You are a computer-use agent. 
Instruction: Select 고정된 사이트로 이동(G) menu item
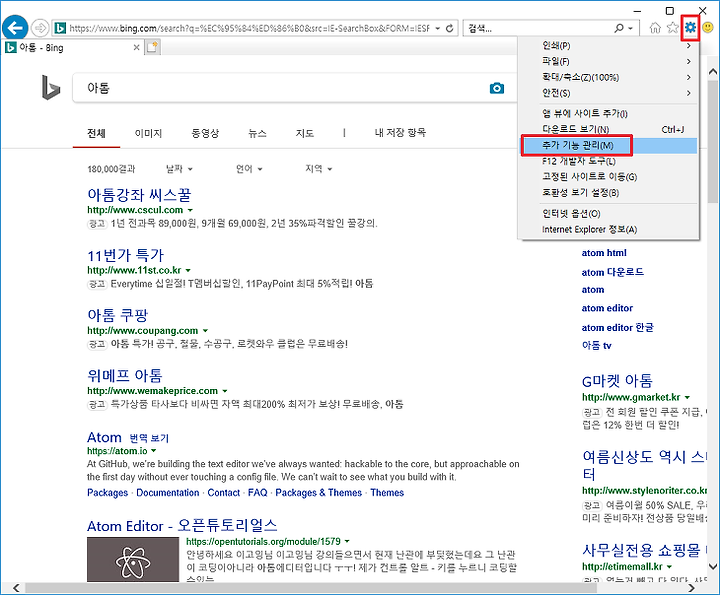coord(609,177)
